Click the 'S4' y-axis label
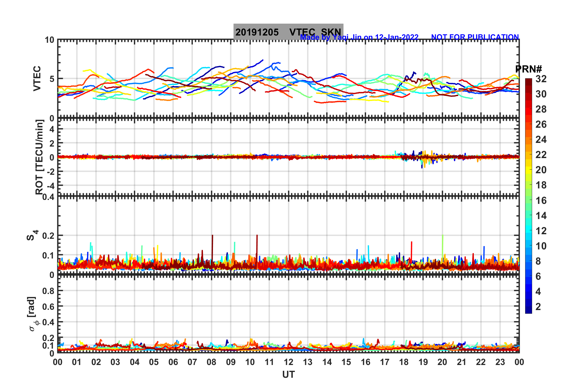 32,235
